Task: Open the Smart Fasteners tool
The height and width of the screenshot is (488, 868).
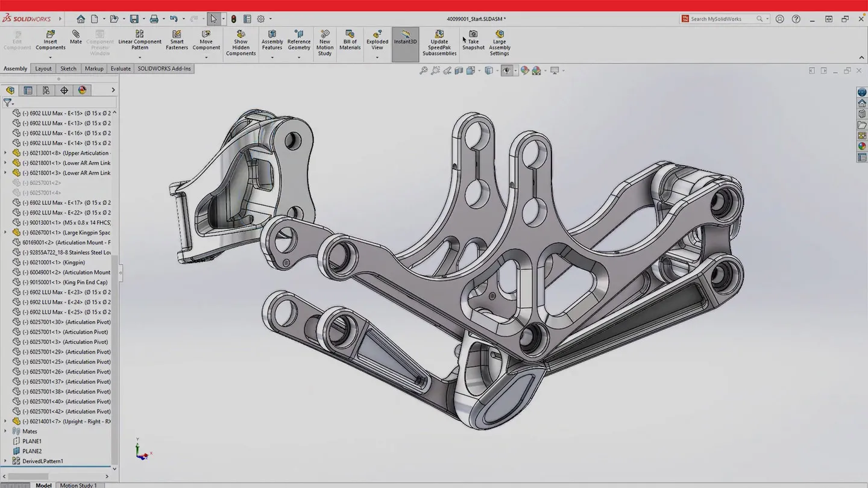Action: click(177, 40)
